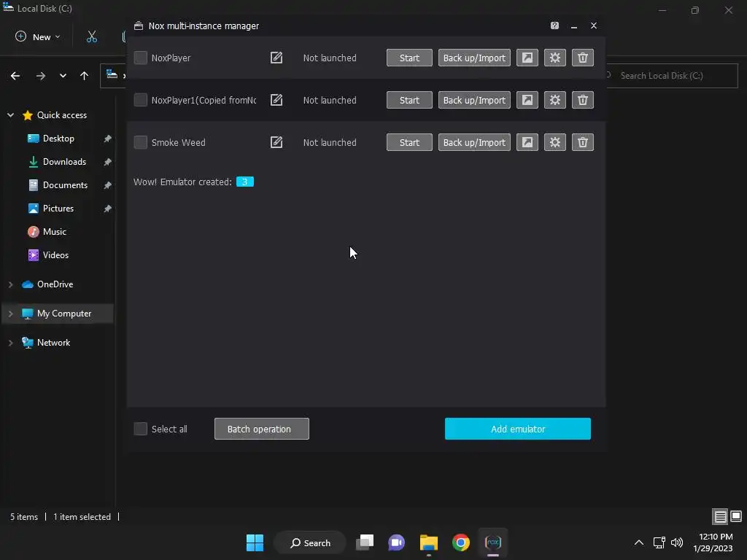This screenshot has height=560, width=747.
Task: Click '5 items' in Explorer status bar
Action: tap(24, 517)
